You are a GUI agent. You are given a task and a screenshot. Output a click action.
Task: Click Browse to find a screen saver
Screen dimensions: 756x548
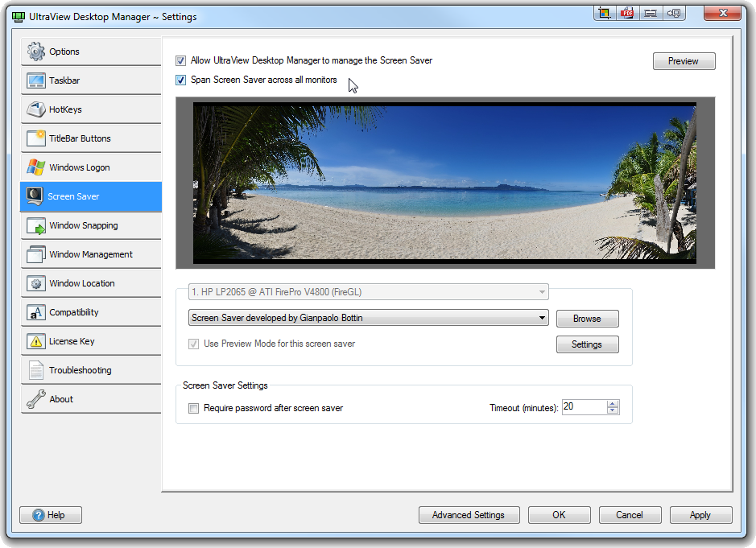[587, 319]
